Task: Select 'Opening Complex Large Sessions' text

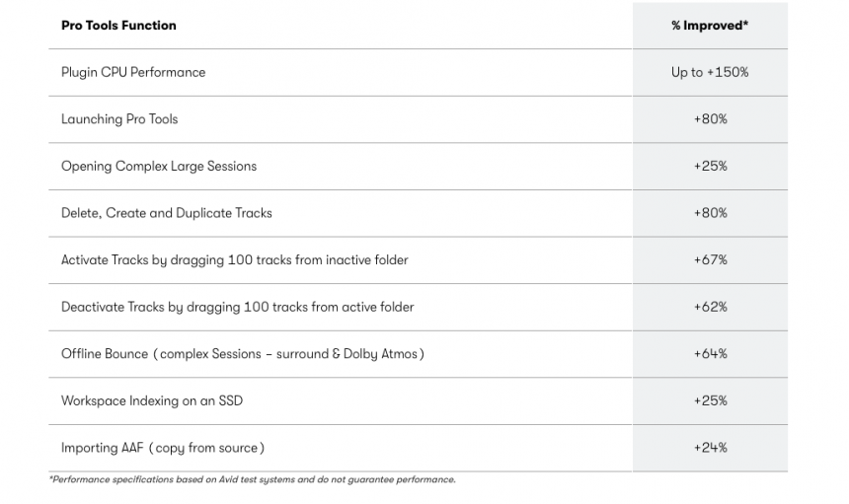Action: tap(159, 166)
